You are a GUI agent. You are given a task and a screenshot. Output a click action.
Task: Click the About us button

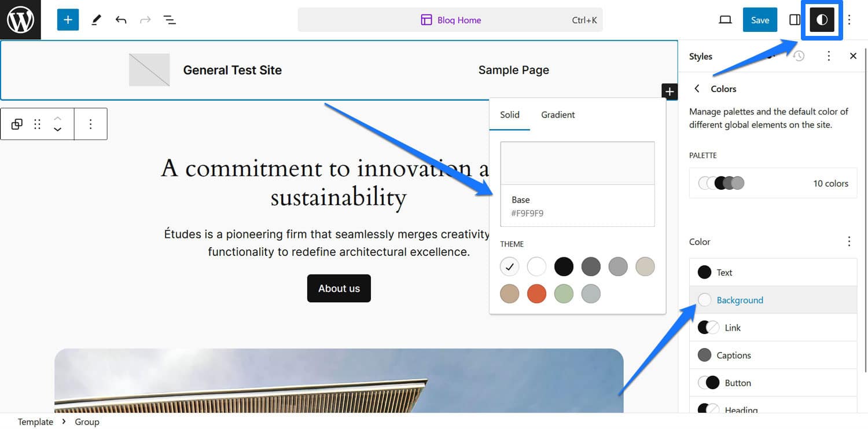coord(339,288)
